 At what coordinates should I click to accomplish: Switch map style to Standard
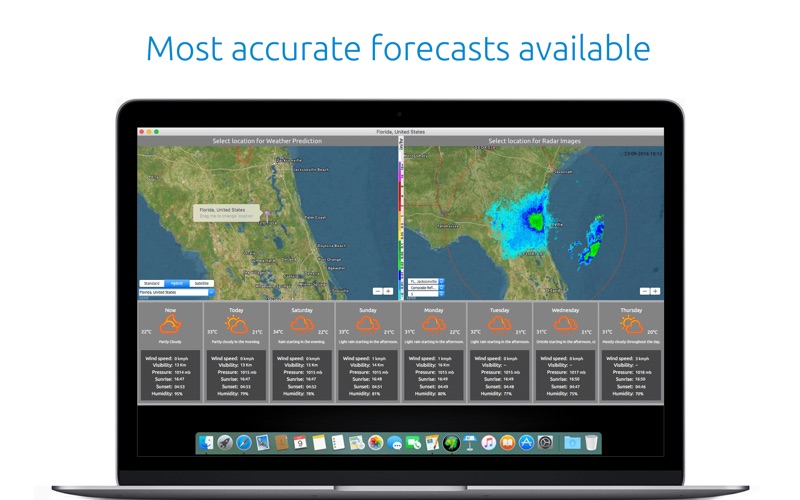point(151,284)
